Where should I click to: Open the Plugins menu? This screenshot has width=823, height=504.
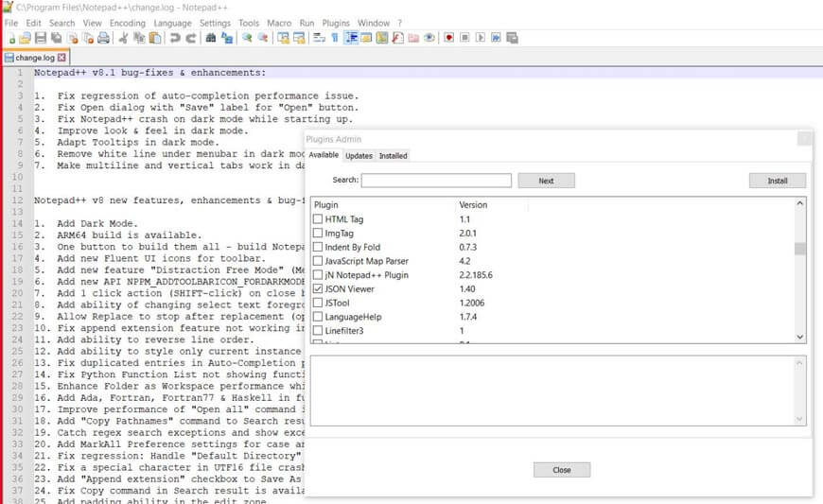[x=336, y=23]
